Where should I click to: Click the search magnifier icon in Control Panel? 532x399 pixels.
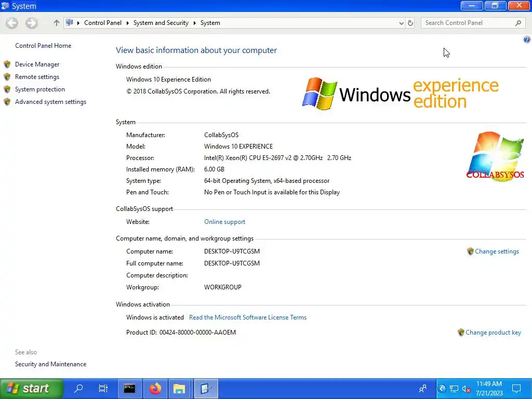coord(518,23)
